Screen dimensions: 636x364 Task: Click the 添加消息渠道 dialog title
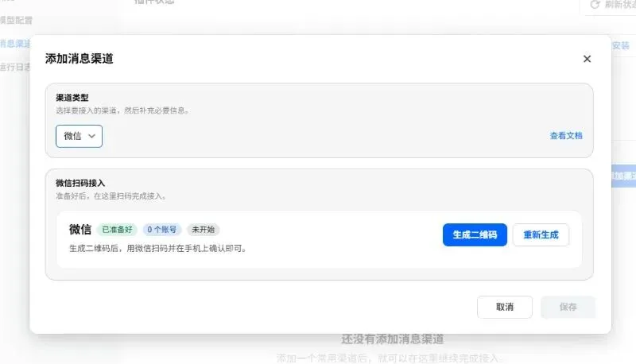(79, 59)
